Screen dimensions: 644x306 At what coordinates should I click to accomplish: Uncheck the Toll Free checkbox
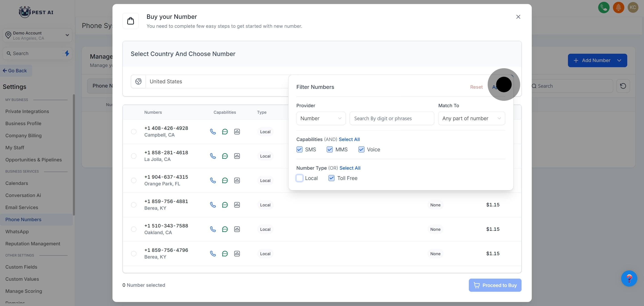331,178
